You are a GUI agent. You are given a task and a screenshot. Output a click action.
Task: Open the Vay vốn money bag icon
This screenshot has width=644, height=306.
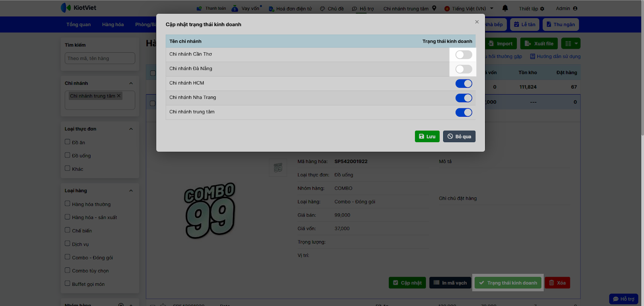coord(235,8)
